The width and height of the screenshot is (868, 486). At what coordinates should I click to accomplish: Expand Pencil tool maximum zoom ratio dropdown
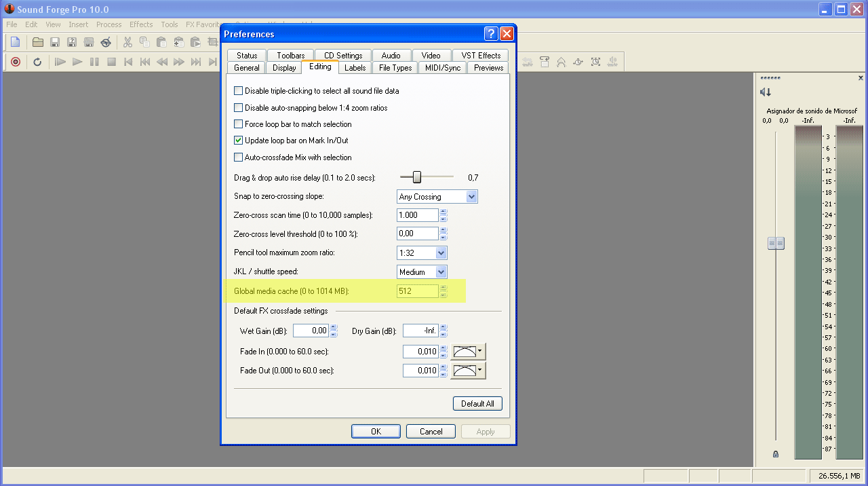coord(441,253)
